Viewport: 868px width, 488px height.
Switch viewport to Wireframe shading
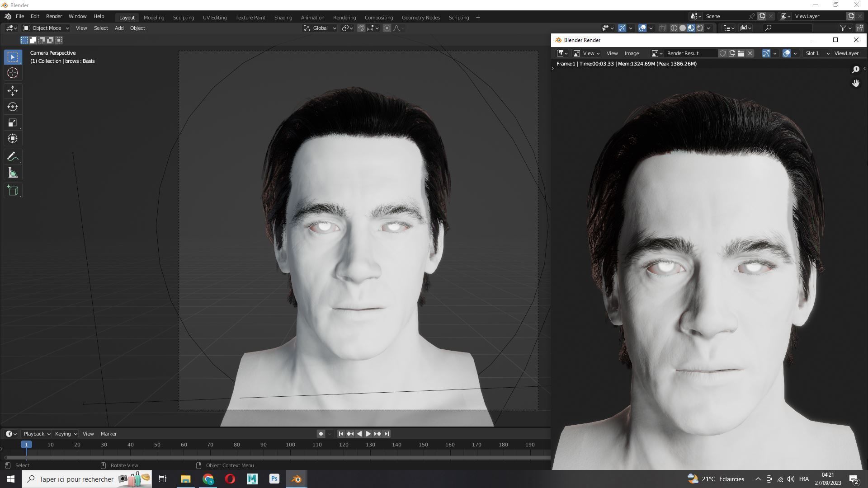tap(674, 28)
